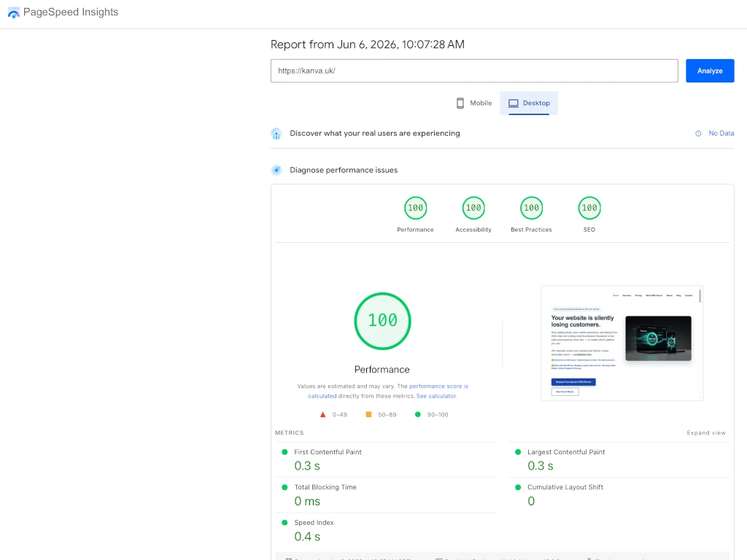Screen dimensions: 747x560
Task: Open the PageSpeed Insights title link
Action: coord(71,12)
